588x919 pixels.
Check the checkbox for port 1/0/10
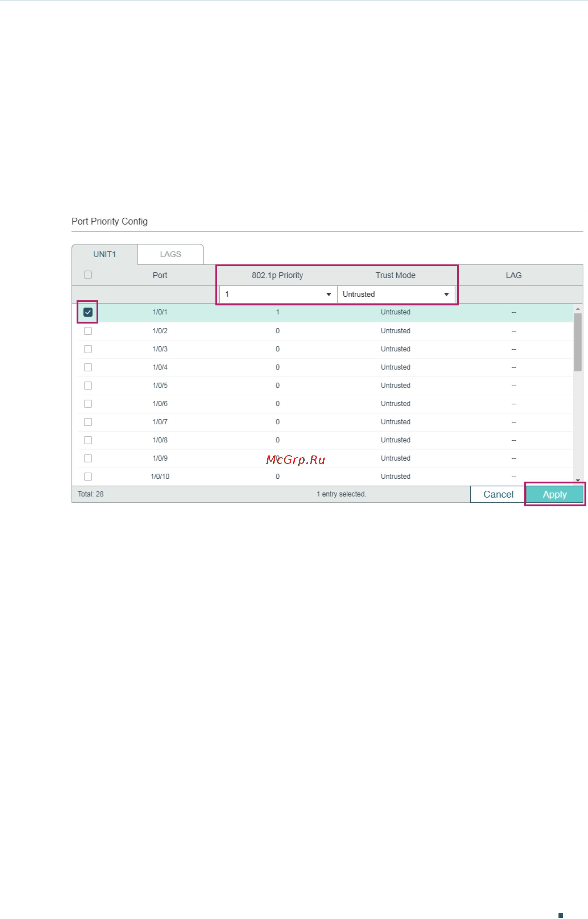(88, 476)
